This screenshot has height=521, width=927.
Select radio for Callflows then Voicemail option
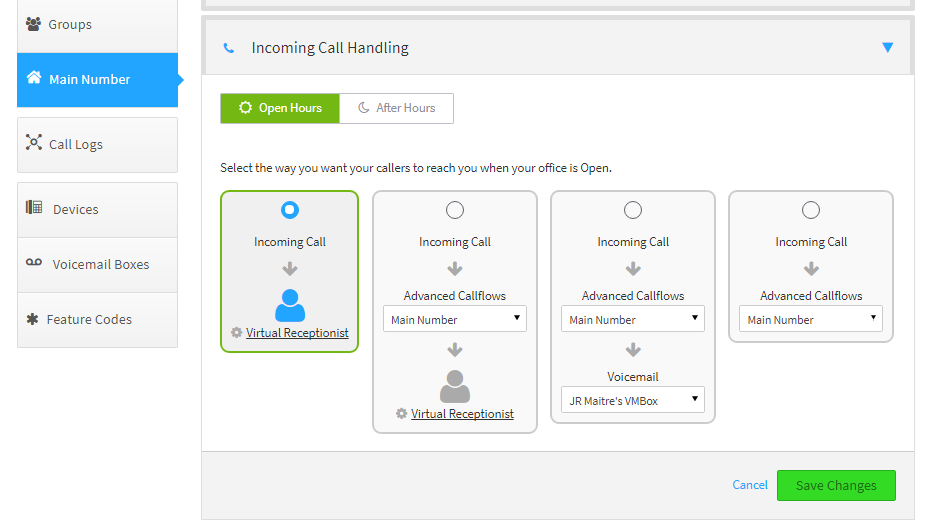[633, 210]
